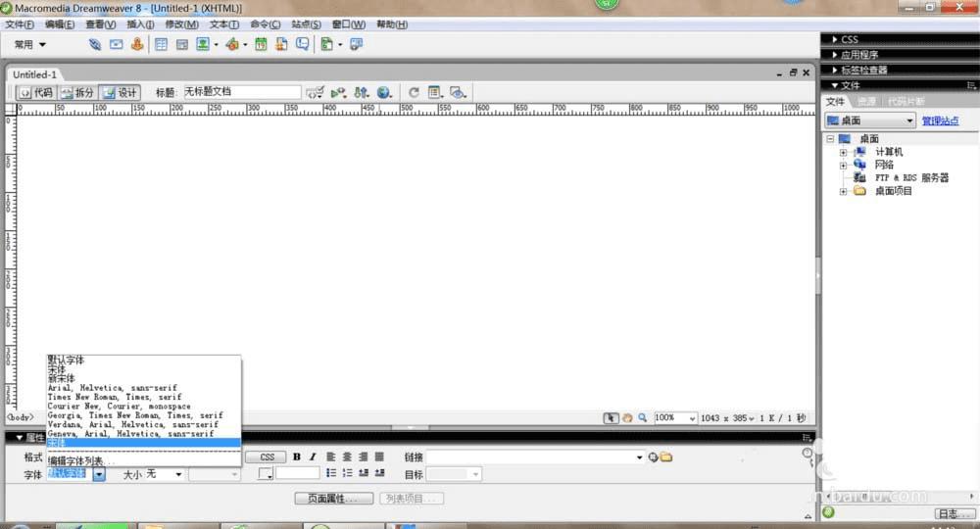Open the 查看(V) menu

[101, 24]
